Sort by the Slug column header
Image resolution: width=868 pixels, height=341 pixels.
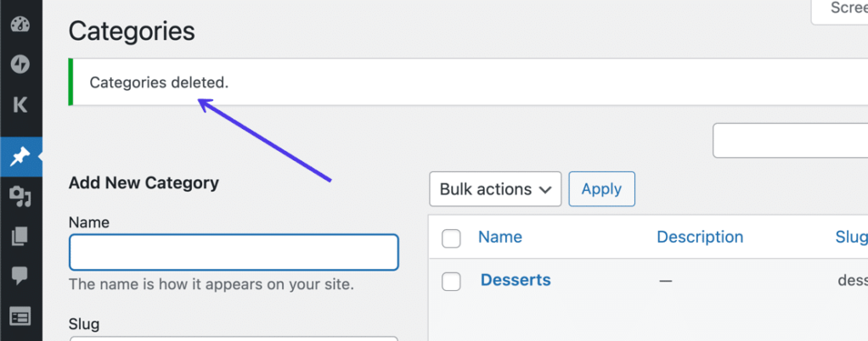pyautogui.click(x=851, y=237)
